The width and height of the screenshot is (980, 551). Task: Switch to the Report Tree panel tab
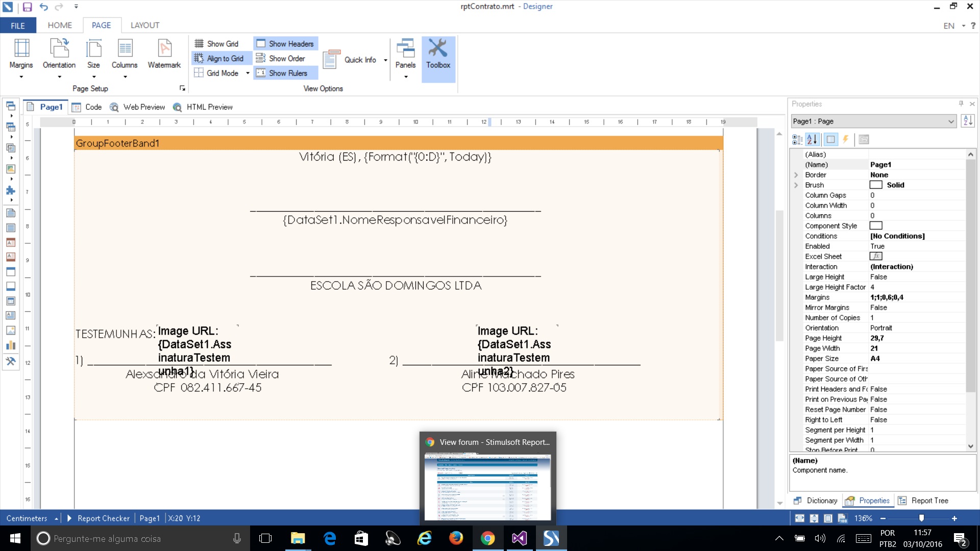coord(923,500)
